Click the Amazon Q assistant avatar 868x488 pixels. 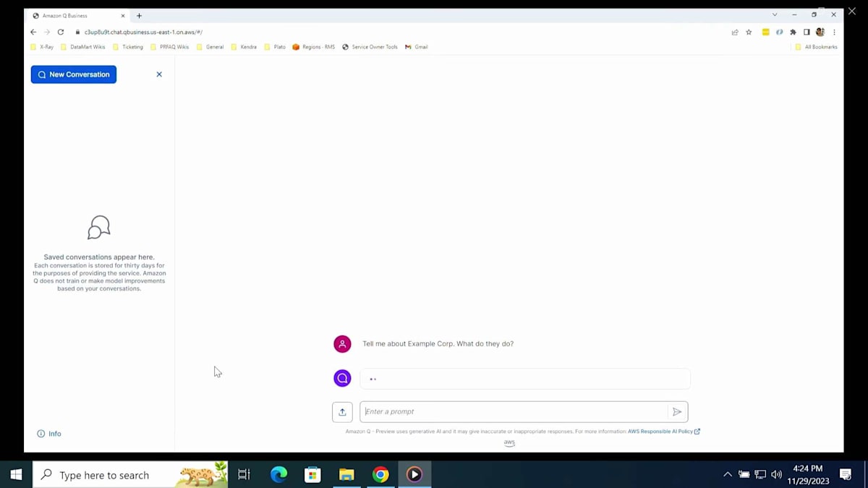(342, 378)
